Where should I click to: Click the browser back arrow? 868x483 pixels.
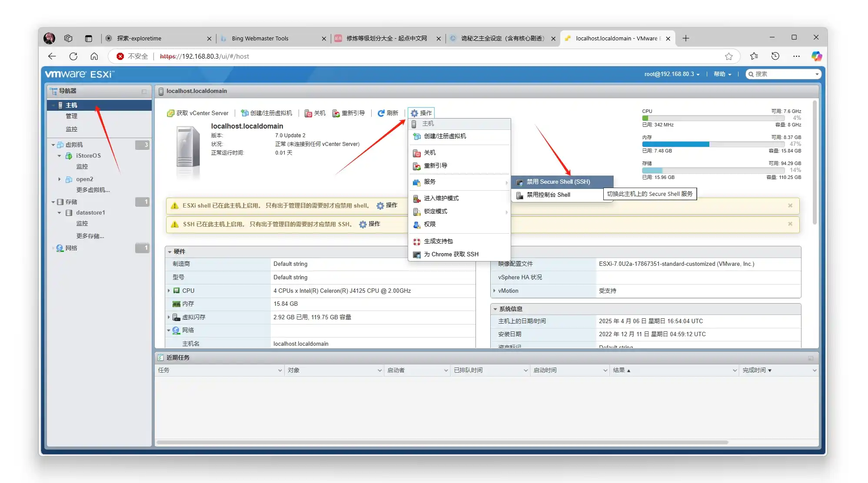(52, 56)
